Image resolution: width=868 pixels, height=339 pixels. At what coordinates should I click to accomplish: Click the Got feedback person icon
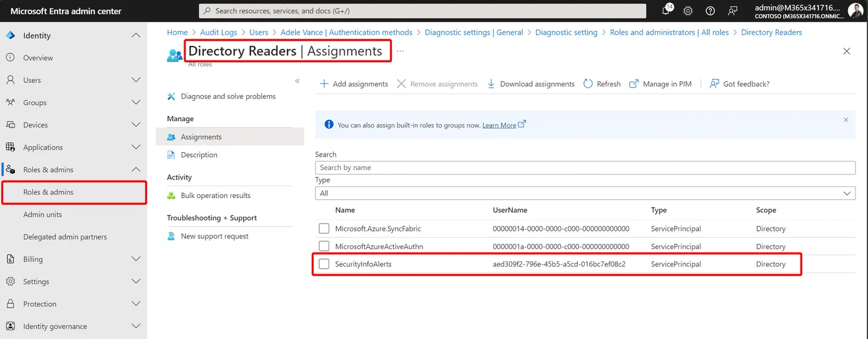click(714, 84)
